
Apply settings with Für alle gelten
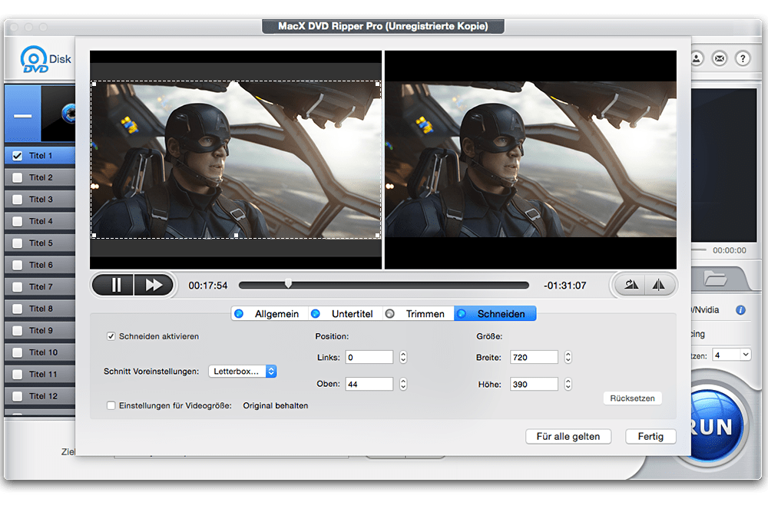568,436
